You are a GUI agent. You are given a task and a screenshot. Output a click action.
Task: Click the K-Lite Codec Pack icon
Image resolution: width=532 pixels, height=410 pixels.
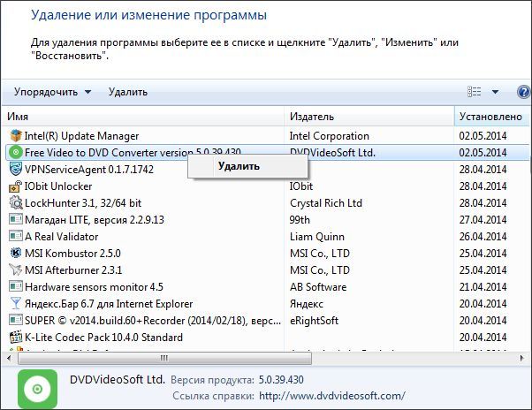16,337
